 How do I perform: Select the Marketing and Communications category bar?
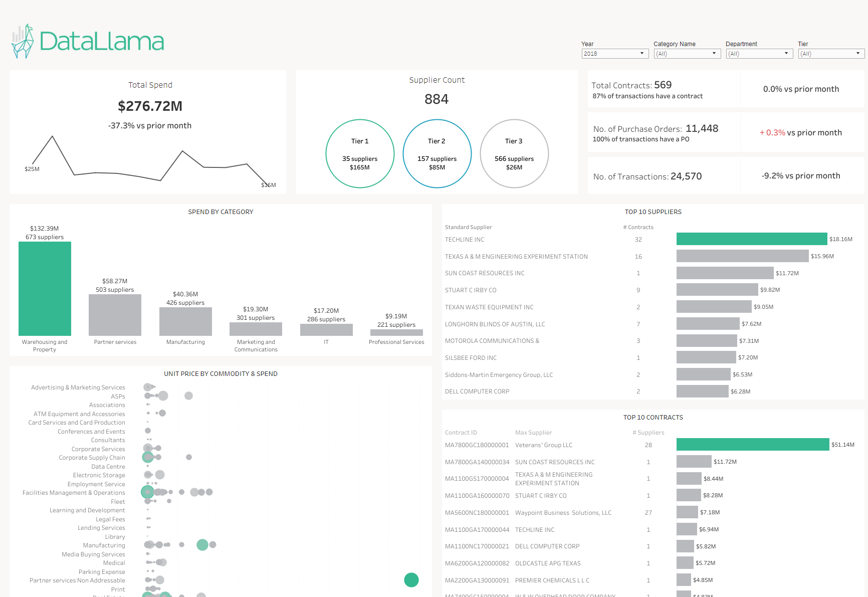256,329
